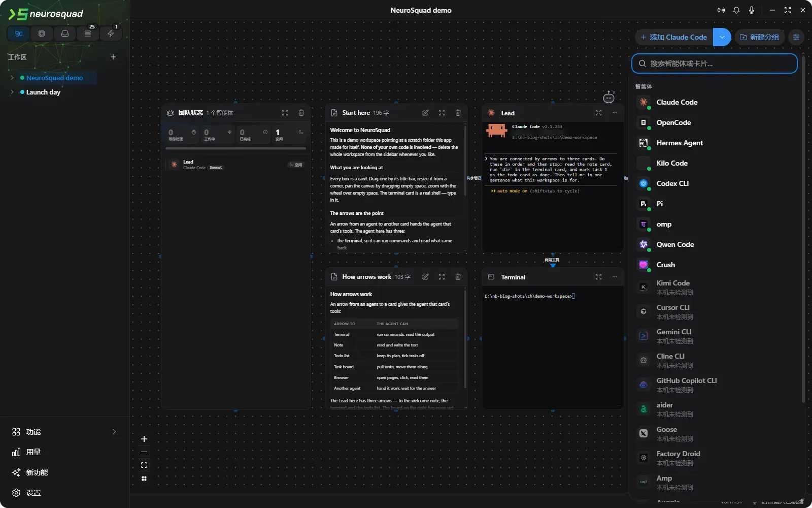Click the Gemini CLI agent icon

click(x=644, y=336)
